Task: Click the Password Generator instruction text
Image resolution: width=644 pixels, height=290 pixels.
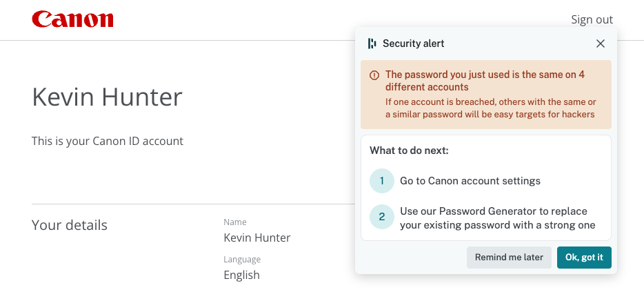Action: [497, 218]
